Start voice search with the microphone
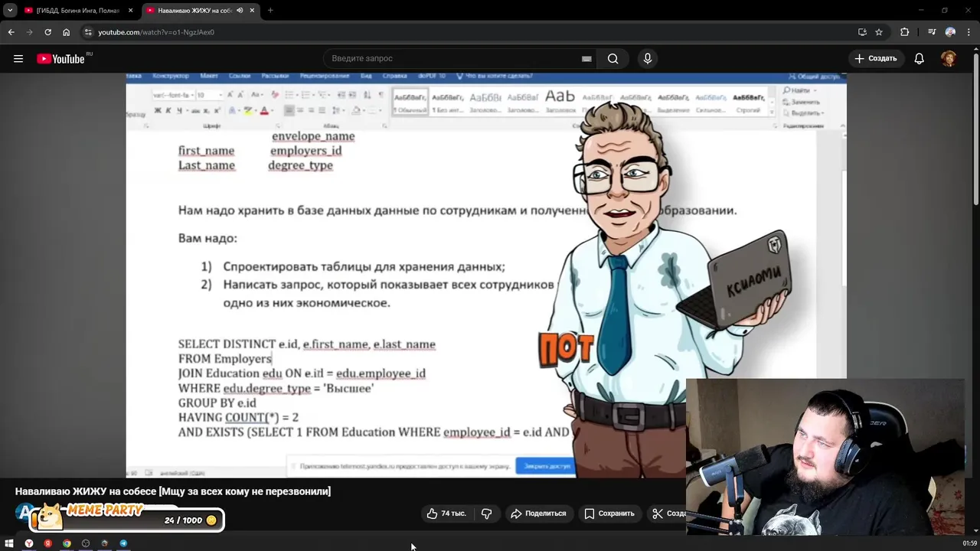Viewport: 980px width, 551px height. [x=648, y=58]
